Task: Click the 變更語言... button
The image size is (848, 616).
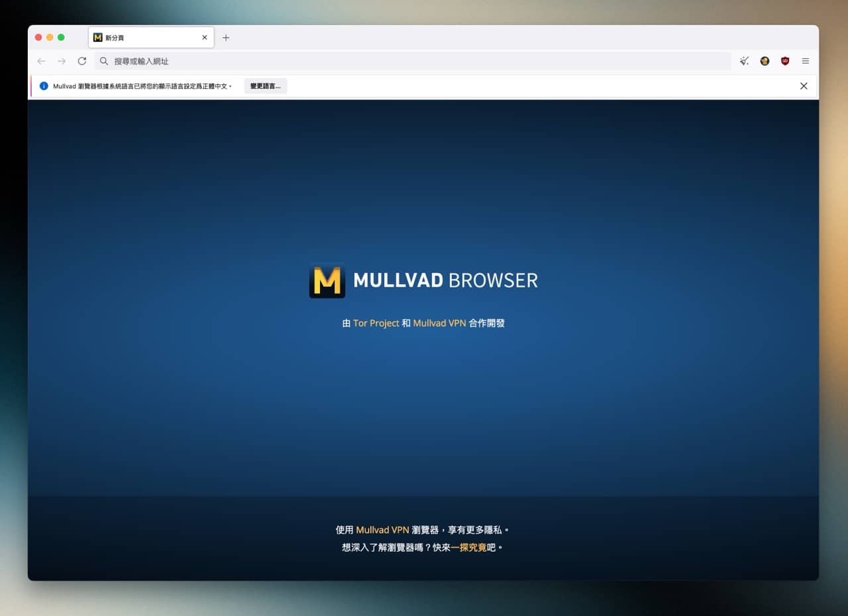Action: 265,86
